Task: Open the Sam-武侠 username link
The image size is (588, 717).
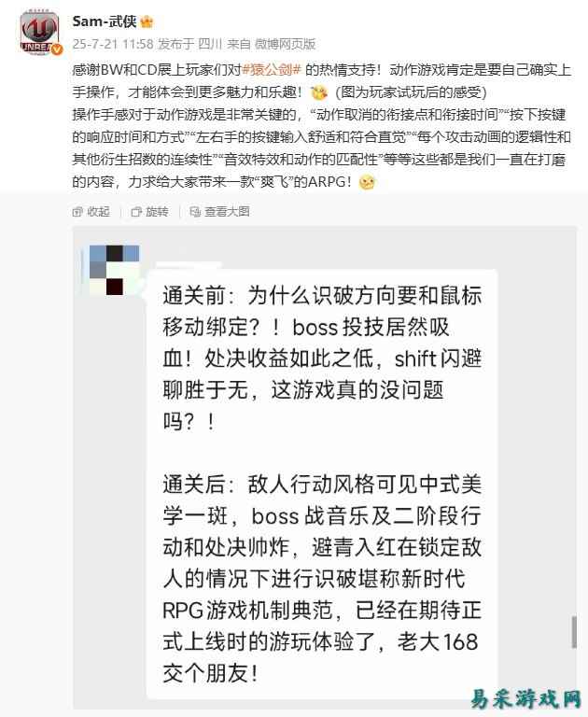Action: [105, 21]
